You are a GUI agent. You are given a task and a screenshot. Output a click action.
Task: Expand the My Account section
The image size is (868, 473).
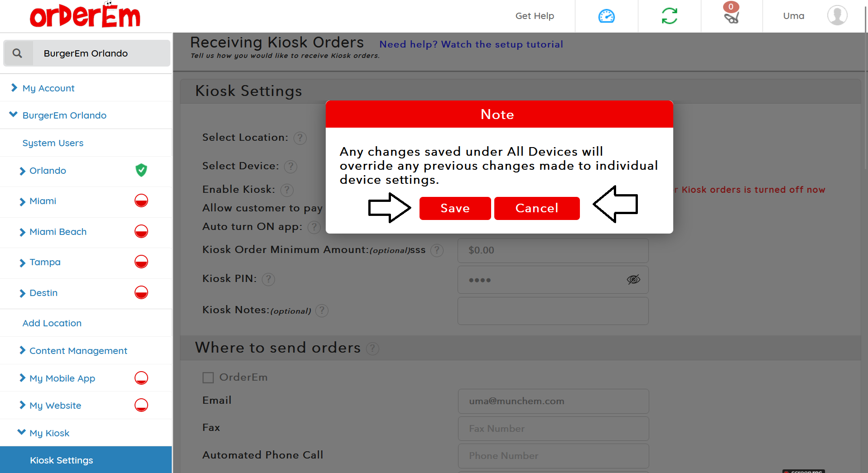48,88
